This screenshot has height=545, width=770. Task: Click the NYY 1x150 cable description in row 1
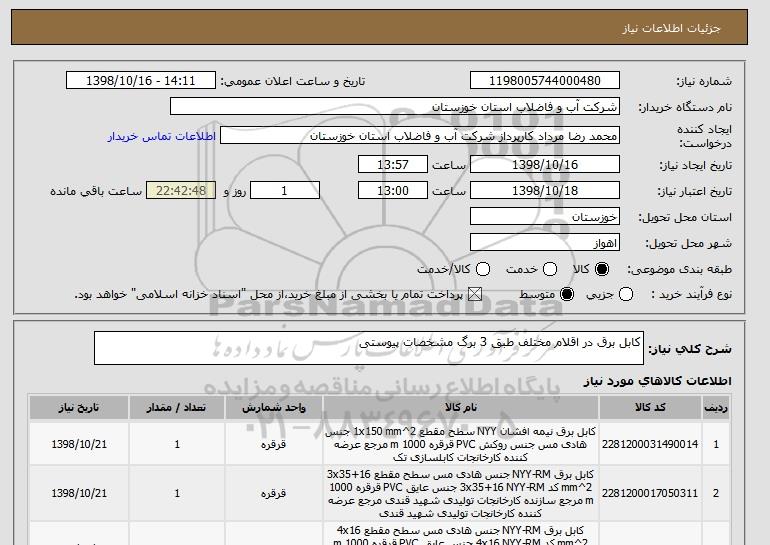[461, 444]
